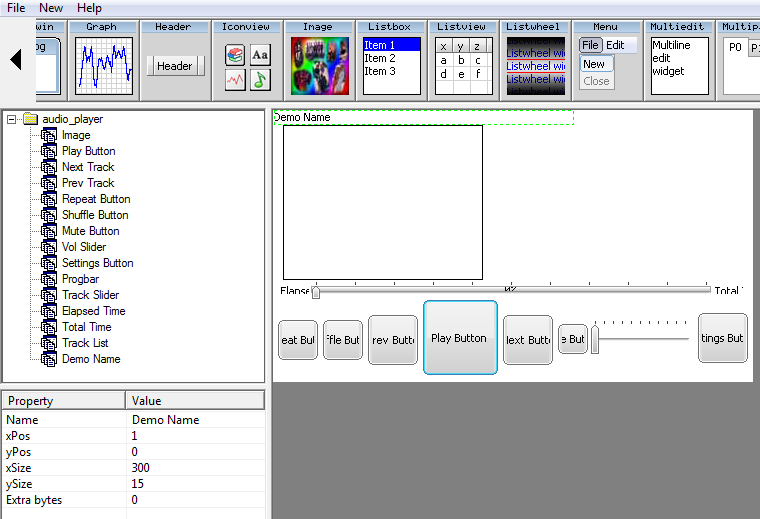
Task: Select the Menu widget in the palette
Action: tap(606, 65)
